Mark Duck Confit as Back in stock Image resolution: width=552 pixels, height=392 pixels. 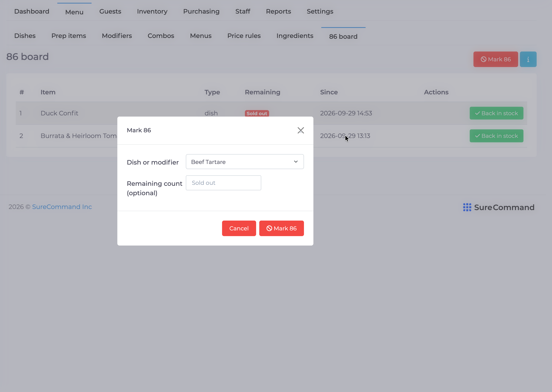click(496, 113)
